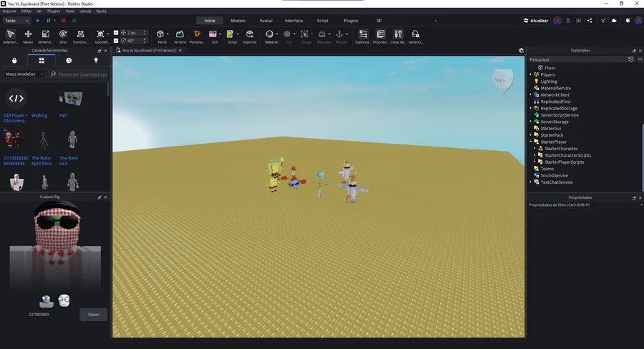Activate the Transformar tool
644x349 pixels.
point(80,36)
